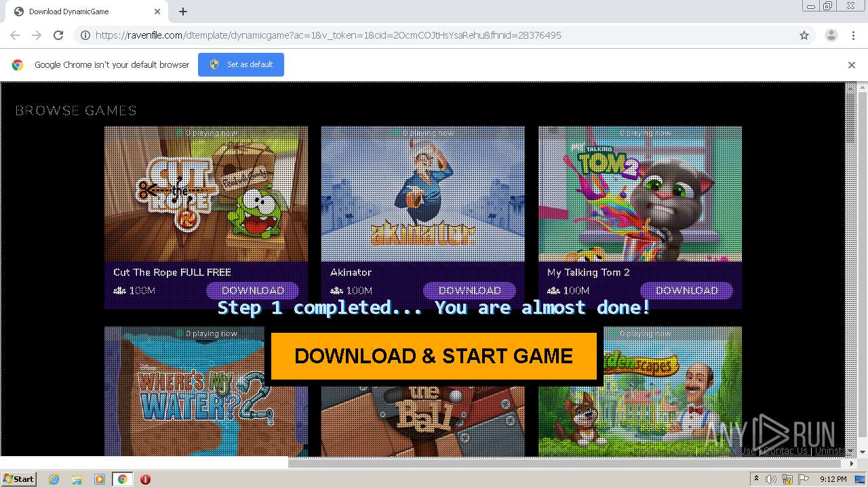Screen dimensions: 868x488
Task: Download My Talking Tom 2
Action: [x=687, y=291]
